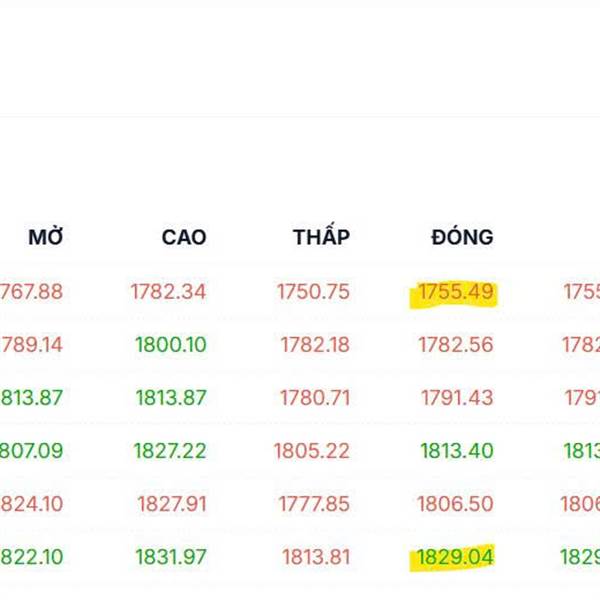
Task: Click low price 1777.85
Action: coord(314,504)
